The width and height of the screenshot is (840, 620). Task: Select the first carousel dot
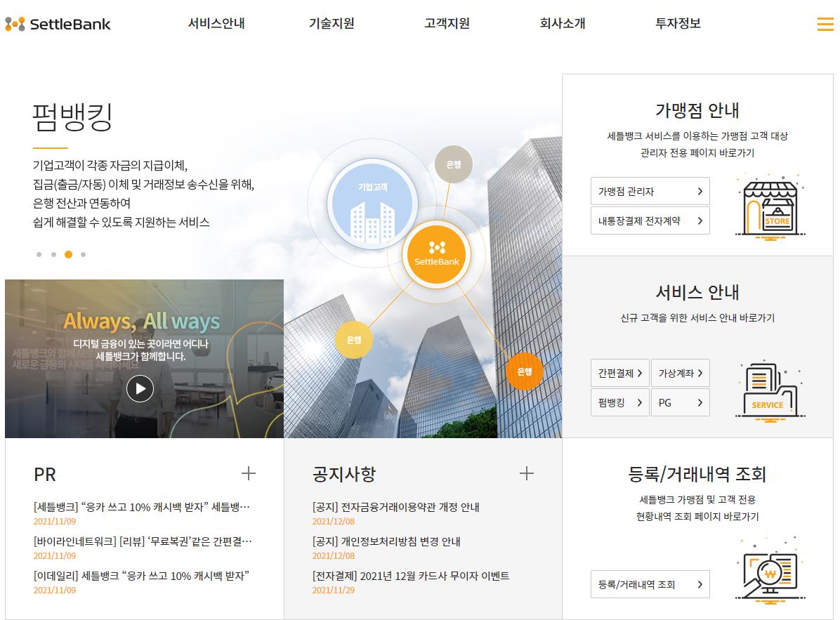(39, 254)
